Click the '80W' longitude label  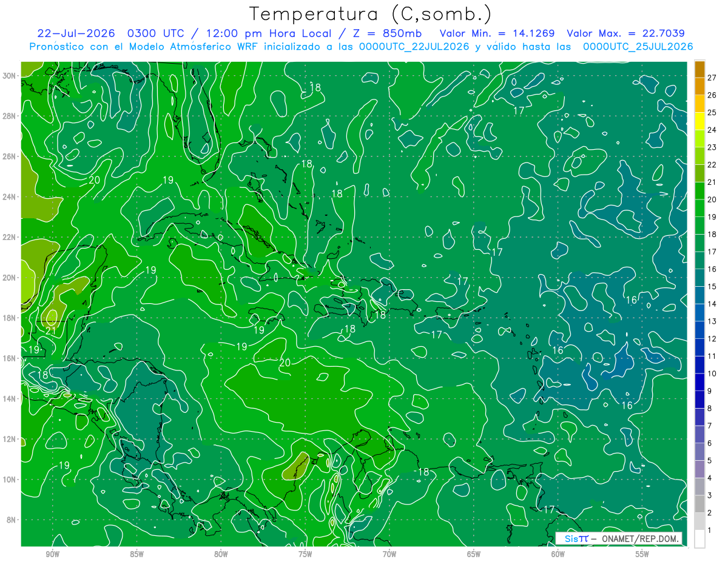click(221, 554)
